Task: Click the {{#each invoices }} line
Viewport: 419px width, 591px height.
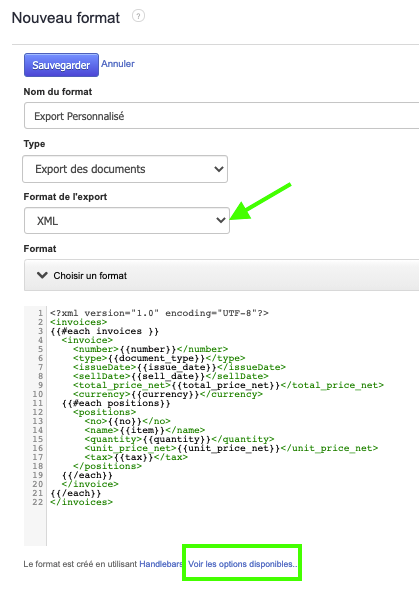Action: tap(104, 331)
